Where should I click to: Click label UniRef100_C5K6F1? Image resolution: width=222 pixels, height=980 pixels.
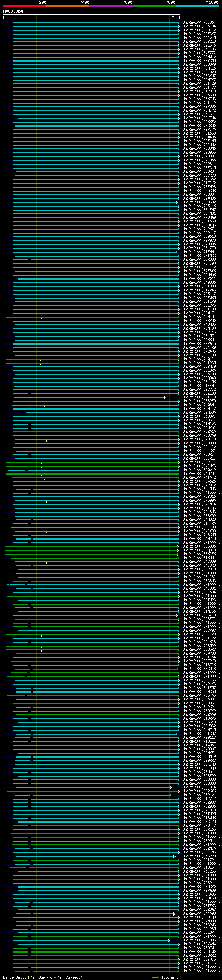[199, 114]
